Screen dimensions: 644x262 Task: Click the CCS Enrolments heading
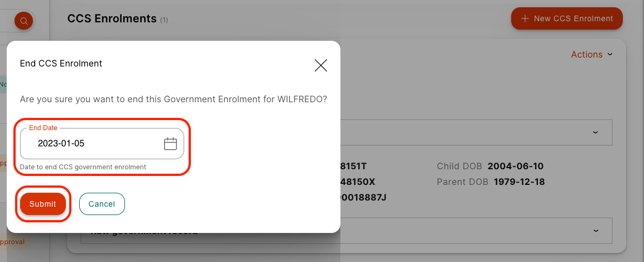pos(112,18)
